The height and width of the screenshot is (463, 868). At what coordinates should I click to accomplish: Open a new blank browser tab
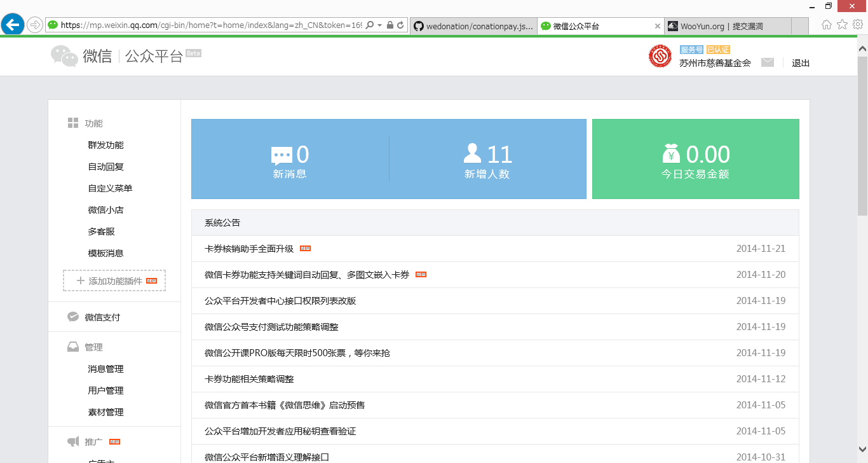point(800,26)
